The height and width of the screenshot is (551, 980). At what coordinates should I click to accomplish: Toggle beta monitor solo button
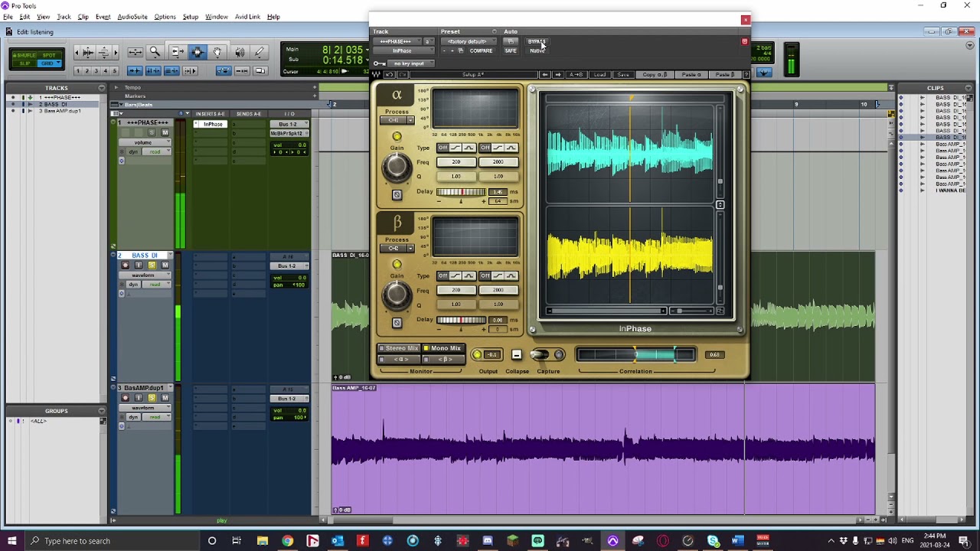(443, 360)
